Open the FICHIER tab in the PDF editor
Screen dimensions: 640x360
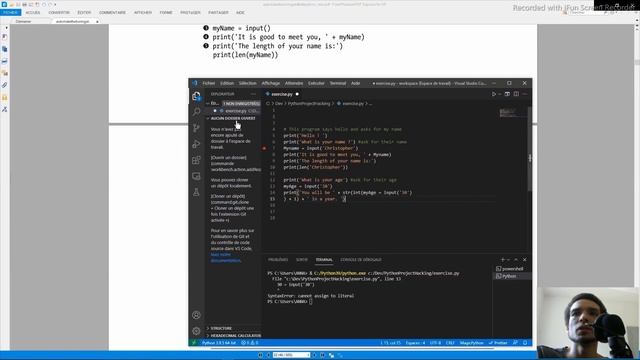coord(10,13)
